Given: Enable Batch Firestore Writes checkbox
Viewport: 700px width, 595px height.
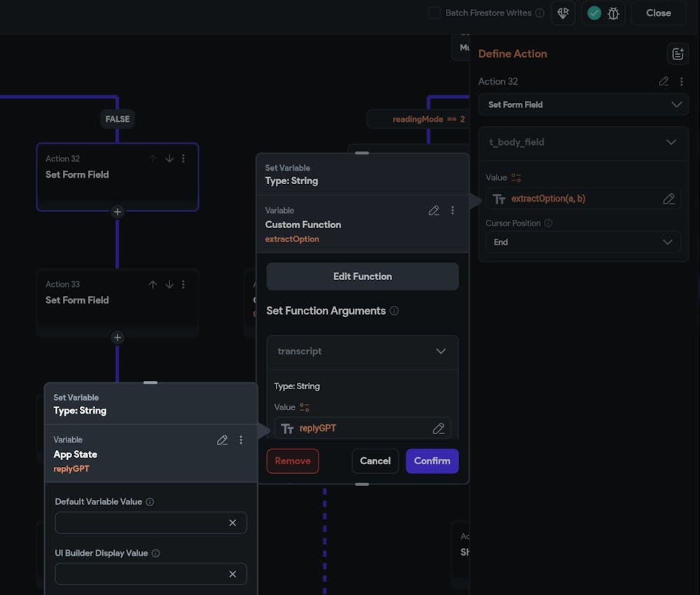Looking at the screenshot, I should click(434, 13).
